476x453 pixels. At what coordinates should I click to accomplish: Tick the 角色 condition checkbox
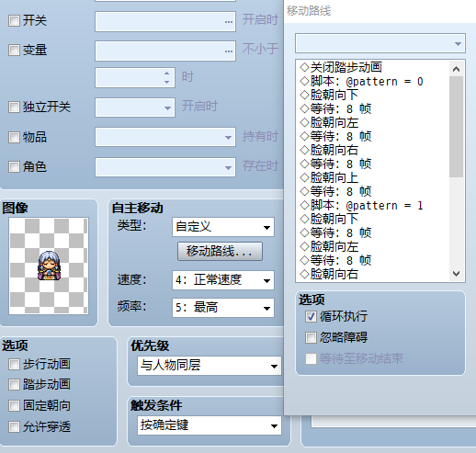coord(14,167)
